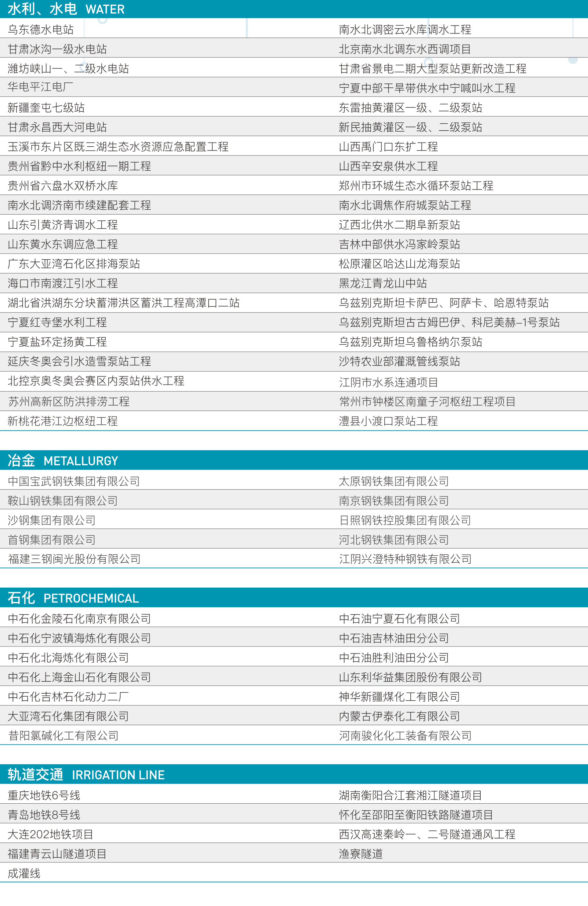Click the 冶金 METALLURGY section header
Image resolution: width=588 pixels, height=906 pixels.
pyautogui.click(x=294, y=460)
